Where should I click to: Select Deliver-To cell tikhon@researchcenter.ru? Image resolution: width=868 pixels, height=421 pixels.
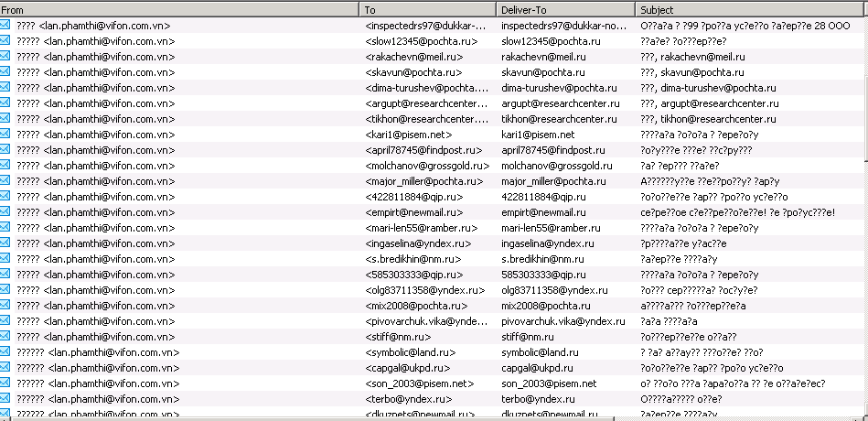tap(559, 119)
